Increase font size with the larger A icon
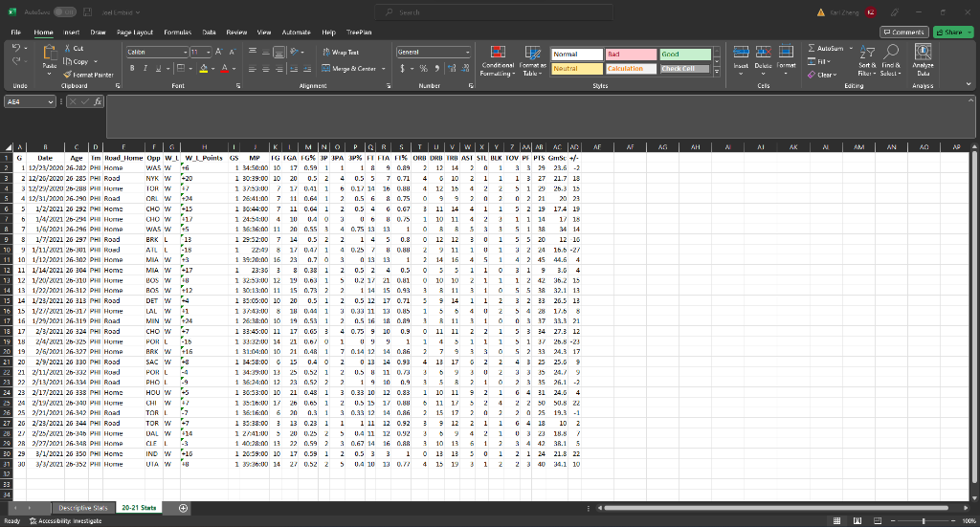 point(219,52)
